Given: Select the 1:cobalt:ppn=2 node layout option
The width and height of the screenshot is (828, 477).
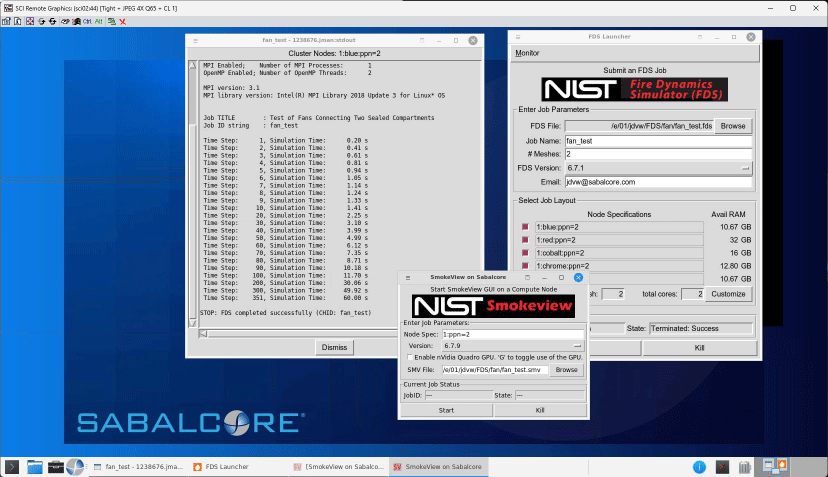Looking at the screenshot, I should click(525, 253).
